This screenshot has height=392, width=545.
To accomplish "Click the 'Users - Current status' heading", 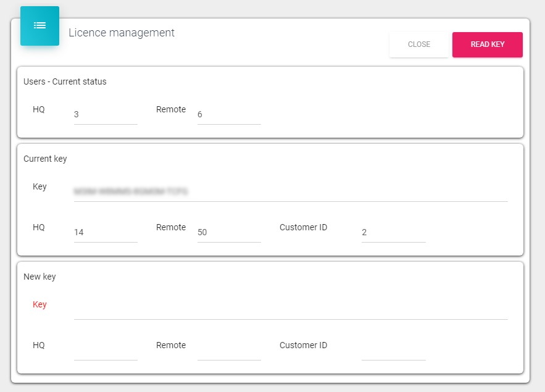I will pyautogui.click(x=65, y=81).
